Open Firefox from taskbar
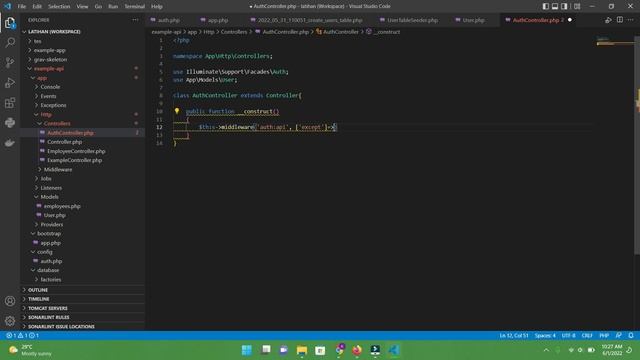Viewport: 640px width, 360px height. click(357, 350)
